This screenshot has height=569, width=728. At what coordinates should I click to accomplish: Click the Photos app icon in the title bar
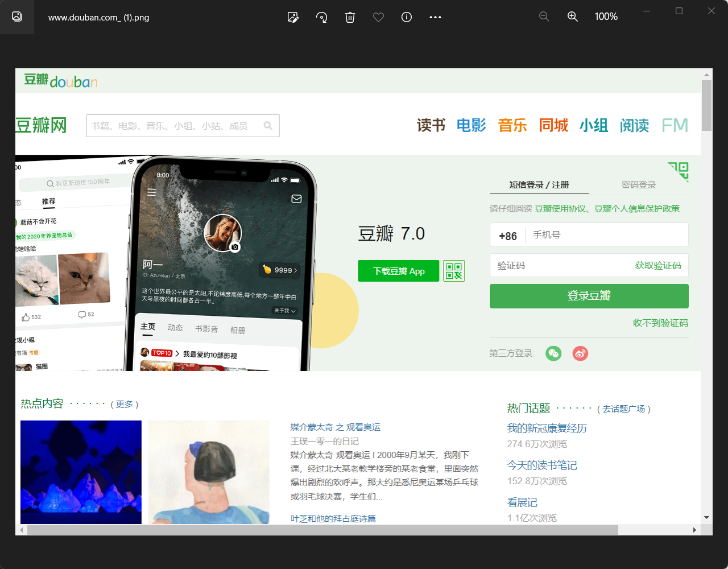pyautogui.click(x=17, y=17)
